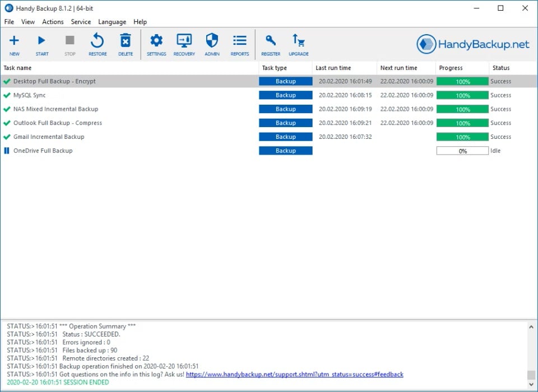Open the Language menu
The height and width of the screenshot is (392, 538).
tap(112, 22)
